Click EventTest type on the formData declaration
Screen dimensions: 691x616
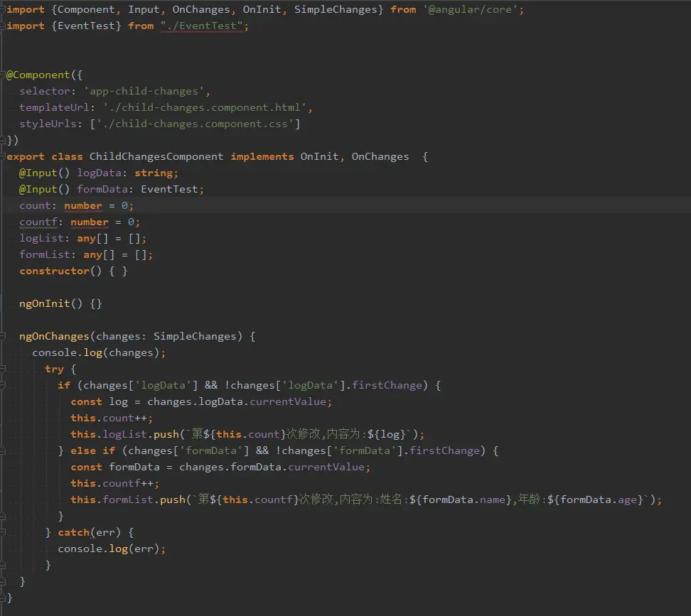(169, 189)
